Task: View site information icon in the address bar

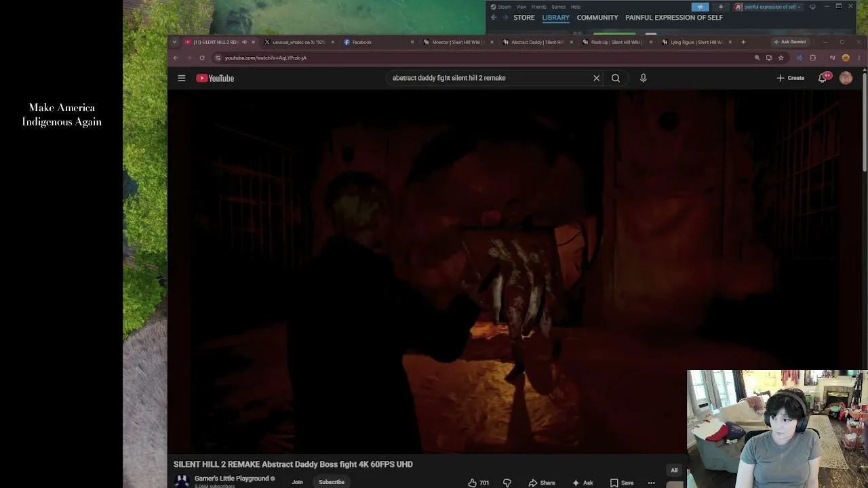Action: click(218, 58)
